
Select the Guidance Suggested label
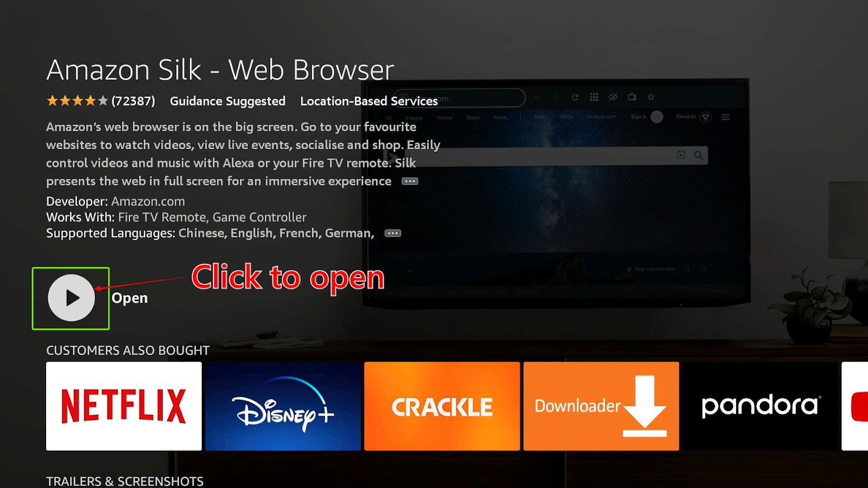pos(228,101)
